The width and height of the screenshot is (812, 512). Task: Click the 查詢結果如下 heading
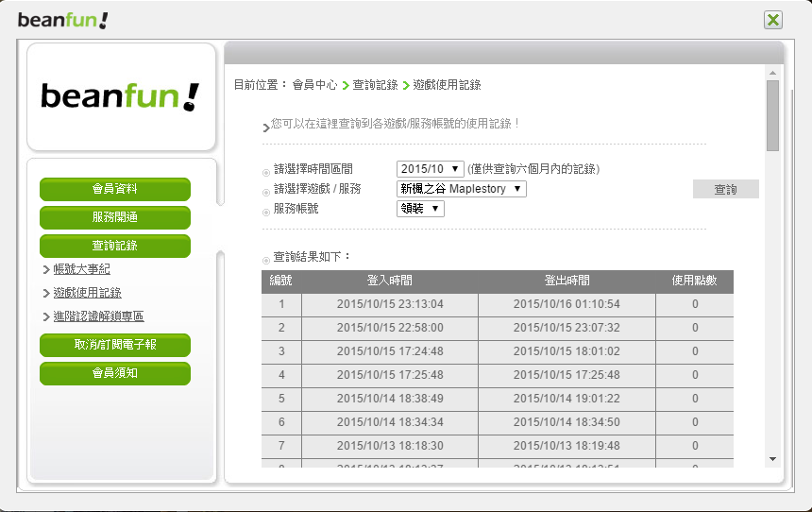coord(312,257)
